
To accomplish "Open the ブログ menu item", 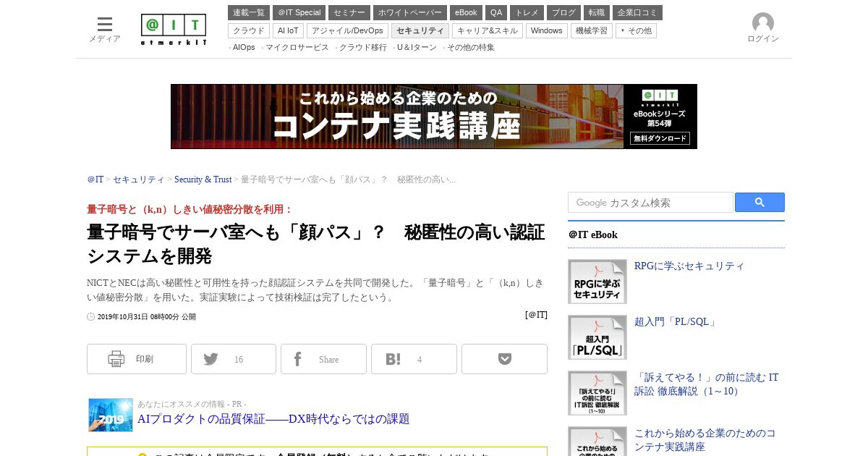I will tap(563, 12).
